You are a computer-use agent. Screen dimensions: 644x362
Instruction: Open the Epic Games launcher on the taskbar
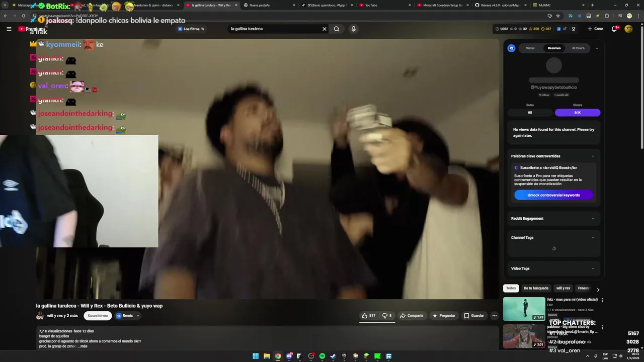point(344,356)
